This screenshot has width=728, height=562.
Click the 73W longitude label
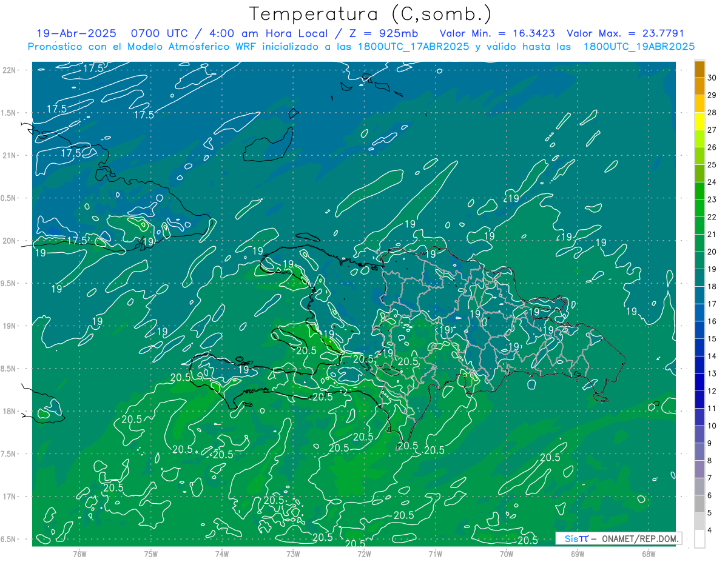coord(293,554)
